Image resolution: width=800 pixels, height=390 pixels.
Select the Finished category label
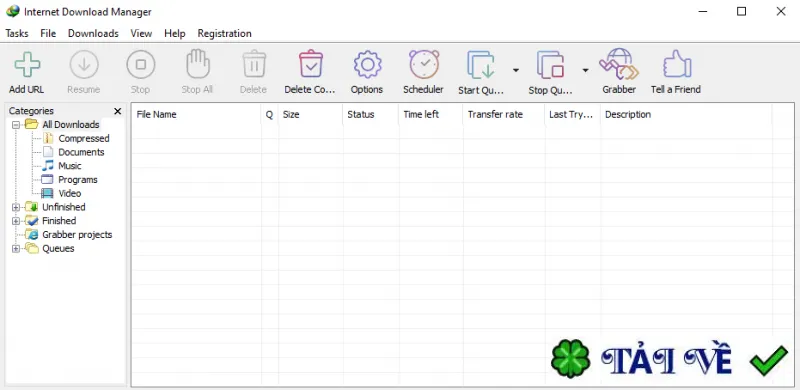point(59,221)
